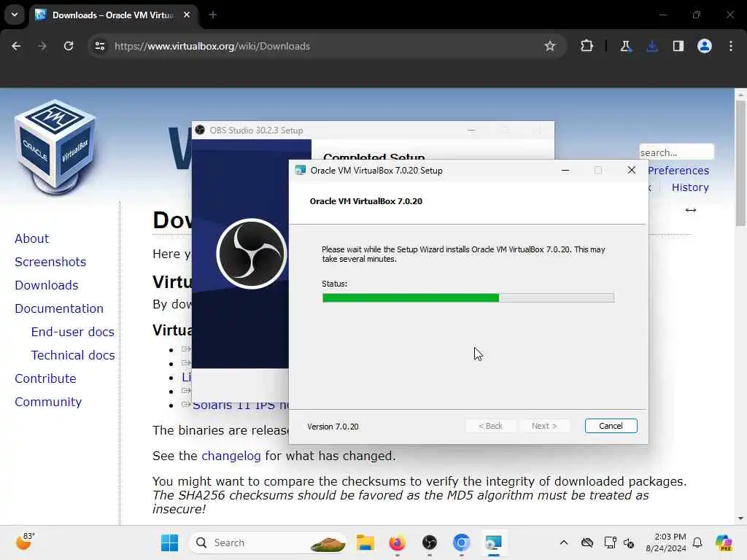Click the taskbar Search box
Screen dimensions: 747x560
268,542
